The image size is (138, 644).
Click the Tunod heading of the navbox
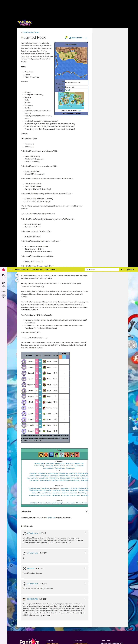[59, 450]
